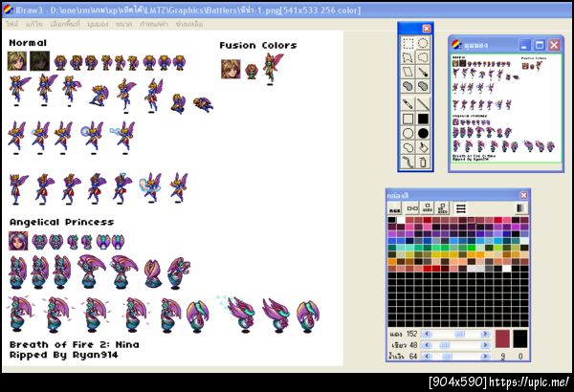
Task: Click the crimson foreground color swatch
Action: 502,338
